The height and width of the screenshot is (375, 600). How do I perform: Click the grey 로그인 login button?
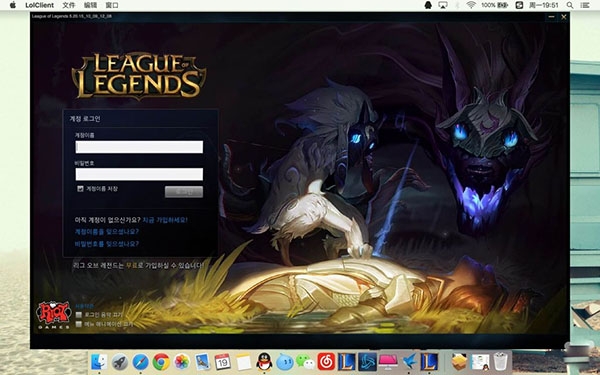pos(184,192)
